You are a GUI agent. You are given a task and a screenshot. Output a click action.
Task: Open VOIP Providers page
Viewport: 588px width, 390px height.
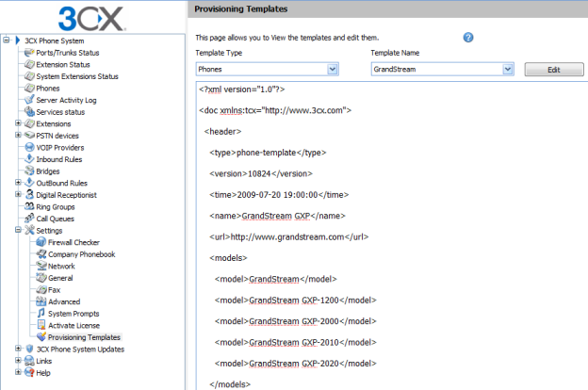(x=60, y=147)
